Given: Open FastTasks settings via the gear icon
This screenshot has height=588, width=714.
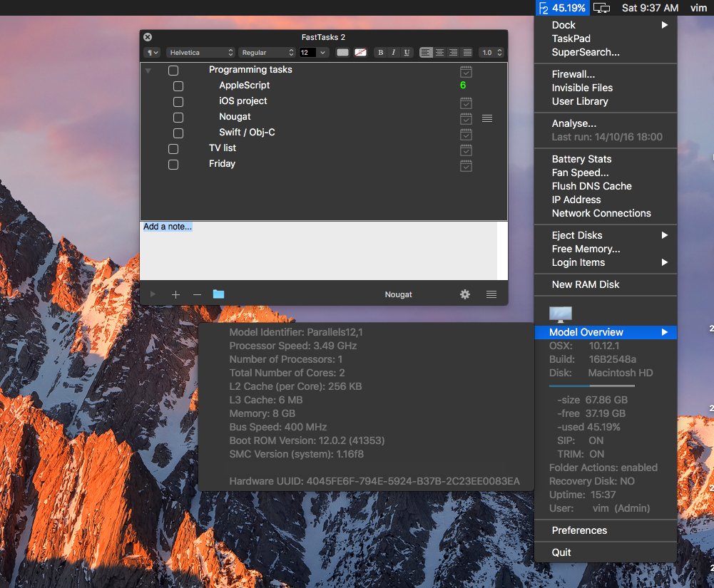Looking at the screenshot, I should click(465, 294).
